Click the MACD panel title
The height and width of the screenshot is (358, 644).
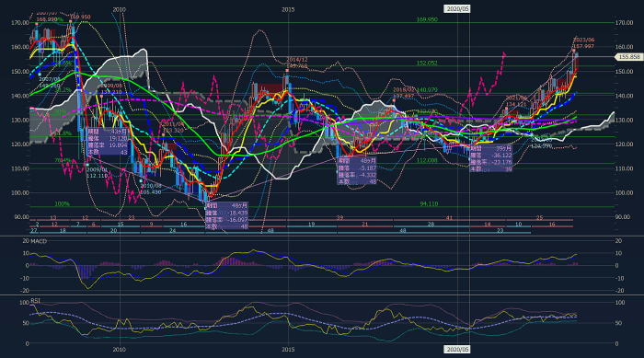click(x=39, y=241)
